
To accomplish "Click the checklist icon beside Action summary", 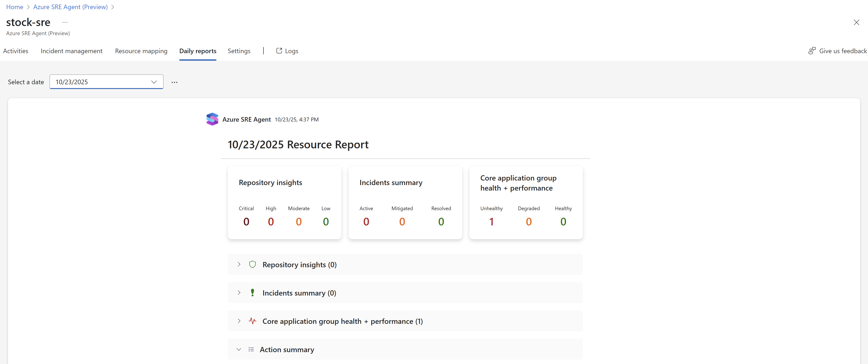I will tap(251, 349).
